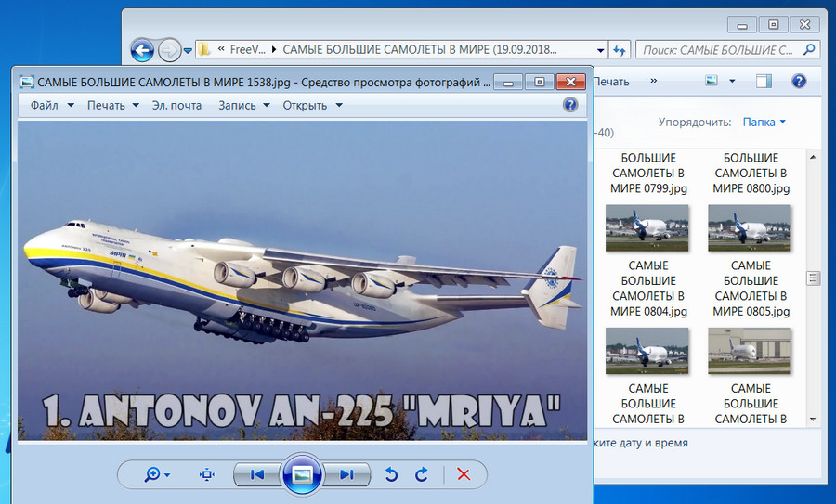
Task: Click Эл. почта in Photo Viewer
Action: point(176,106)
